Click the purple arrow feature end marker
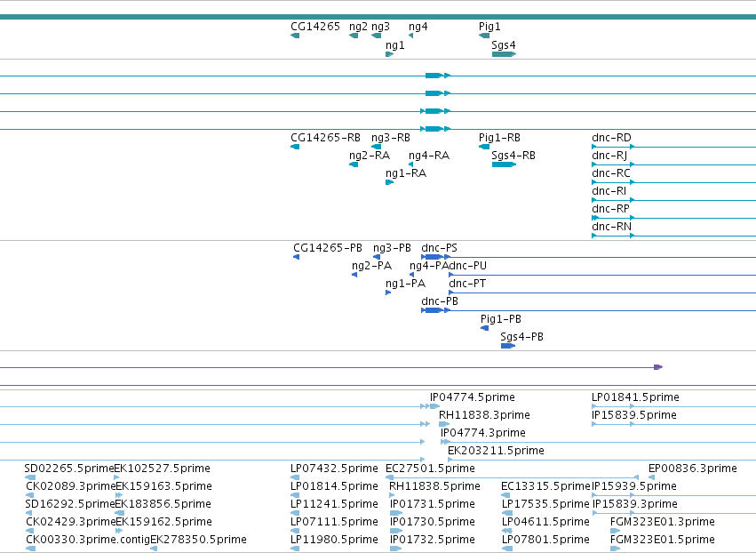The image size is (756, 553). [658, 367]
